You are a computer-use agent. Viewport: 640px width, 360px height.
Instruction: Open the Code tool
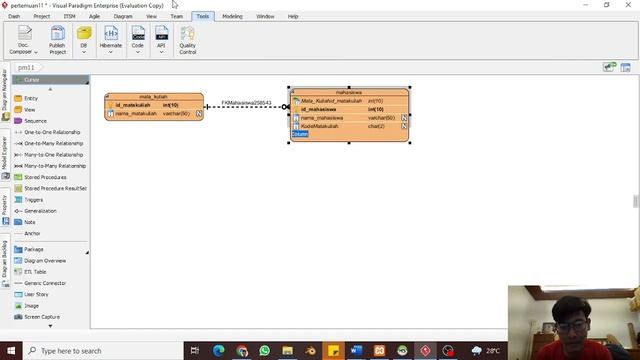tap(138, 40)
